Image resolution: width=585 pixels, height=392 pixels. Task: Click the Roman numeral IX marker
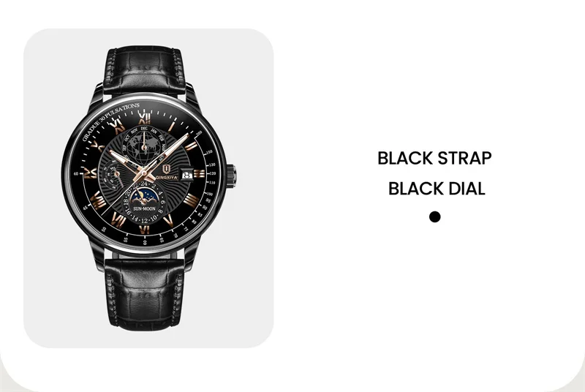click(91, 173)
